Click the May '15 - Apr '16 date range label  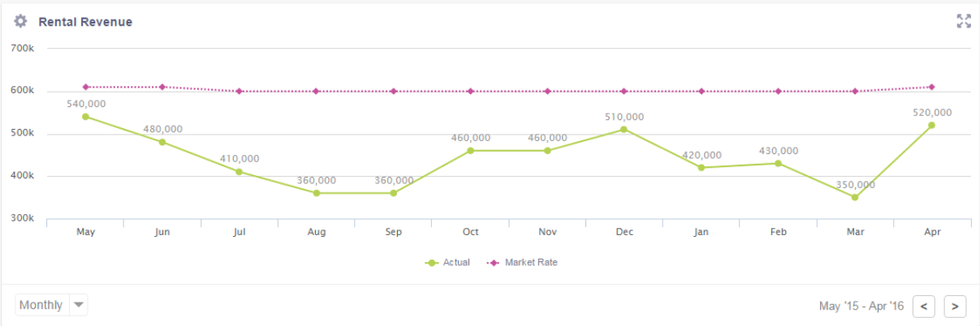click(x=861, y=306)
